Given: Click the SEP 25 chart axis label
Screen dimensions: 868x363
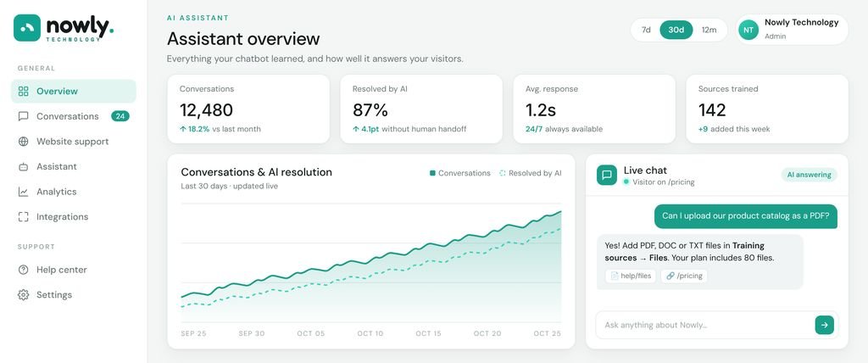Looking at the screenshot, I should click(194, 333).
